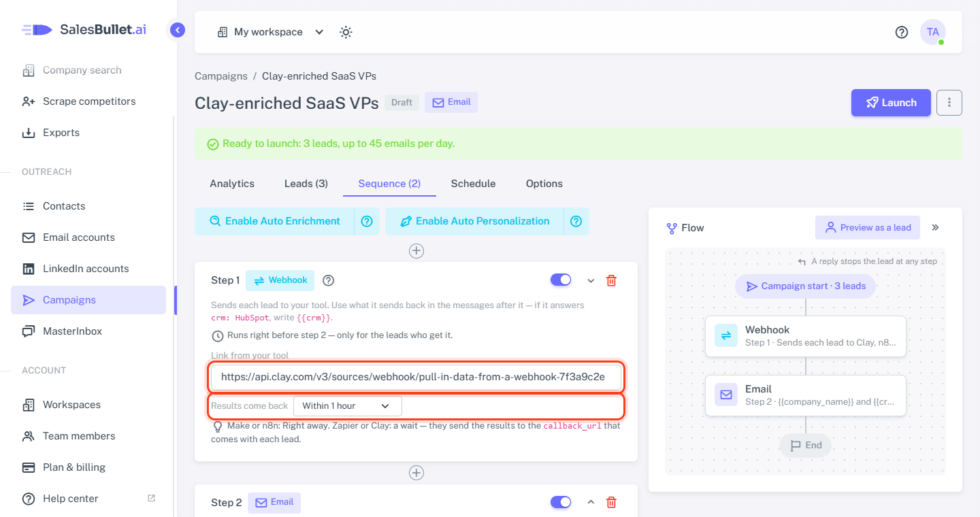
Task: Open Scrape competitors in the sidebar
Action: coord(88,101)
